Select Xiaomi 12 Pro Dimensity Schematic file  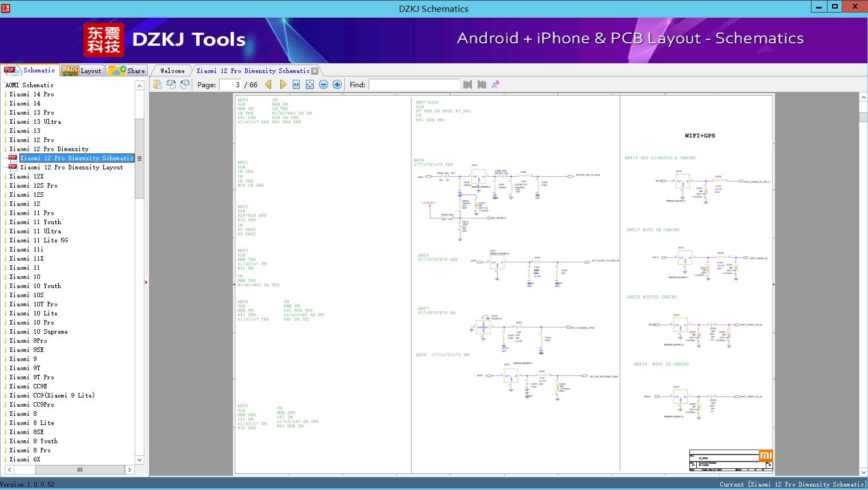76,158
